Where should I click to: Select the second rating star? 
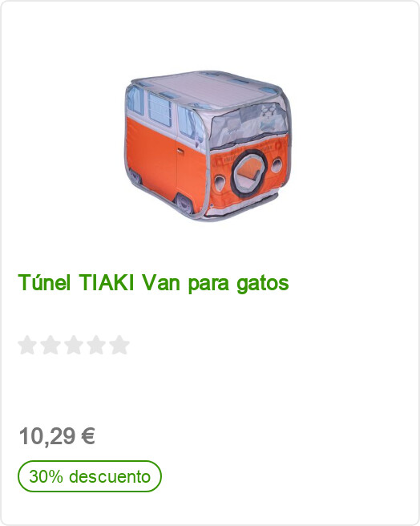[x=50, y=345]
